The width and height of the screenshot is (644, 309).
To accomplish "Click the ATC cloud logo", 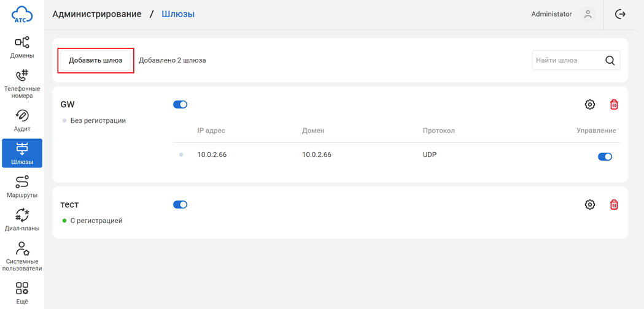I will pyautogui.click(x=22, y=14).
